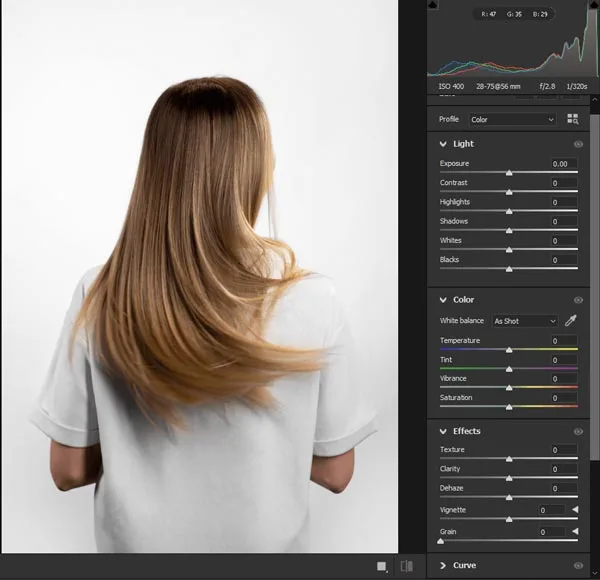Focus the Blacks value field
The image size is (600, 580).
coord(564,260)
